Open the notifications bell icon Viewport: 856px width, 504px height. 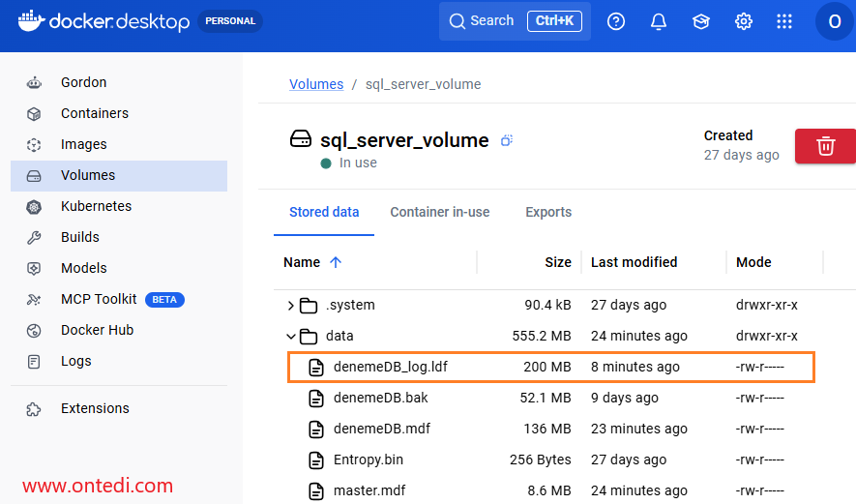(659, 21)
